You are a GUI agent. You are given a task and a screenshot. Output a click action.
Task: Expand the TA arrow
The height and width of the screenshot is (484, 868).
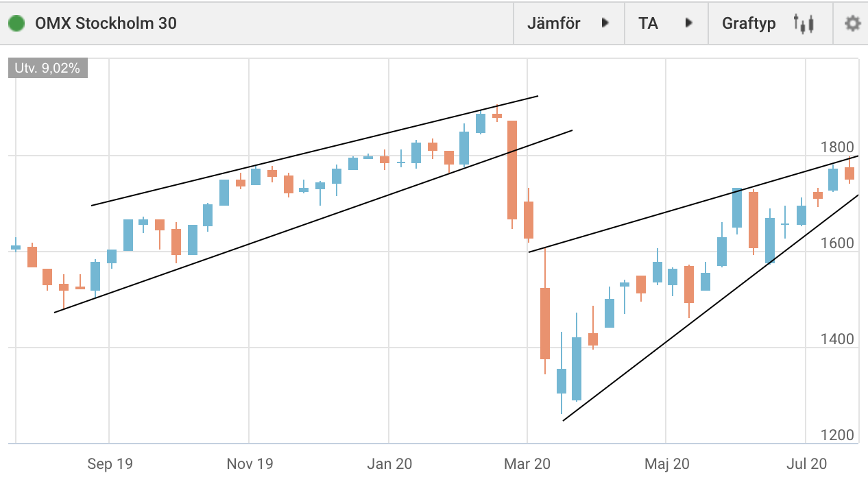pos(688,23)
